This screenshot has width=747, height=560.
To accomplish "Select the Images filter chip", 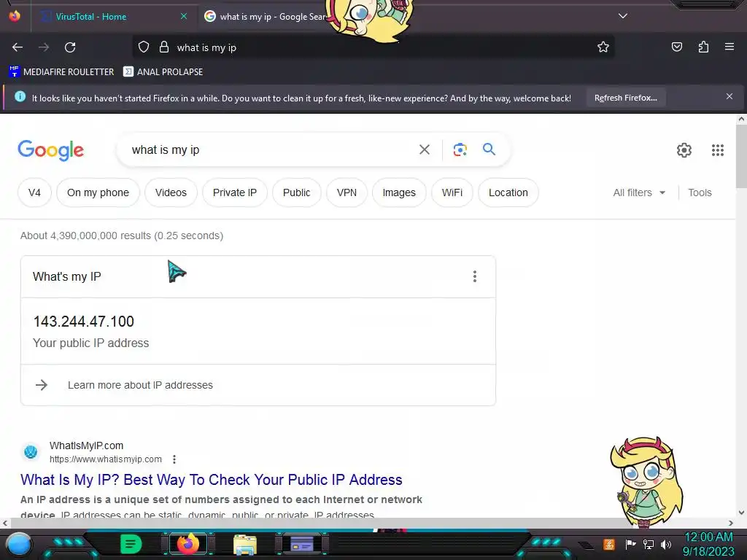I will click(x=399, y=192).
